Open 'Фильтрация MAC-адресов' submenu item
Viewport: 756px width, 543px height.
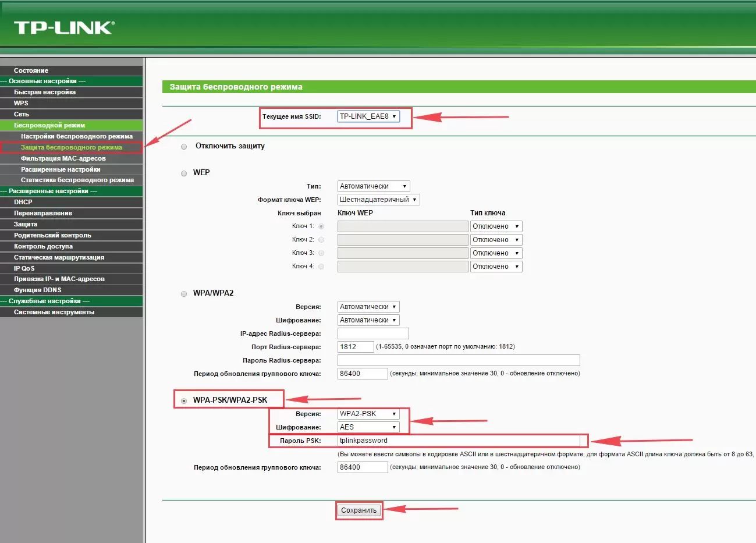tap(63, 158)
